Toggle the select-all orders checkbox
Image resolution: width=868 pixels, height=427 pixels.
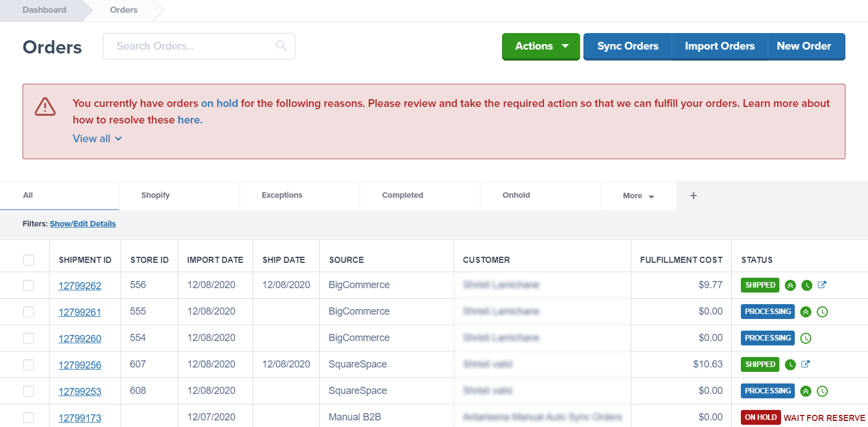click(29, 260)
